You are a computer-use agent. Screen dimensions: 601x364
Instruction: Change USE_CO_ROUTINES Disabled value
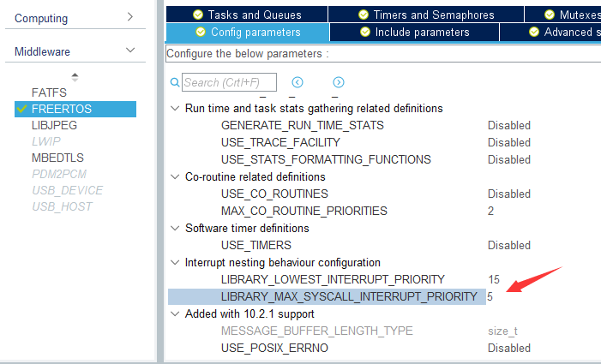[x=509, y=194]
